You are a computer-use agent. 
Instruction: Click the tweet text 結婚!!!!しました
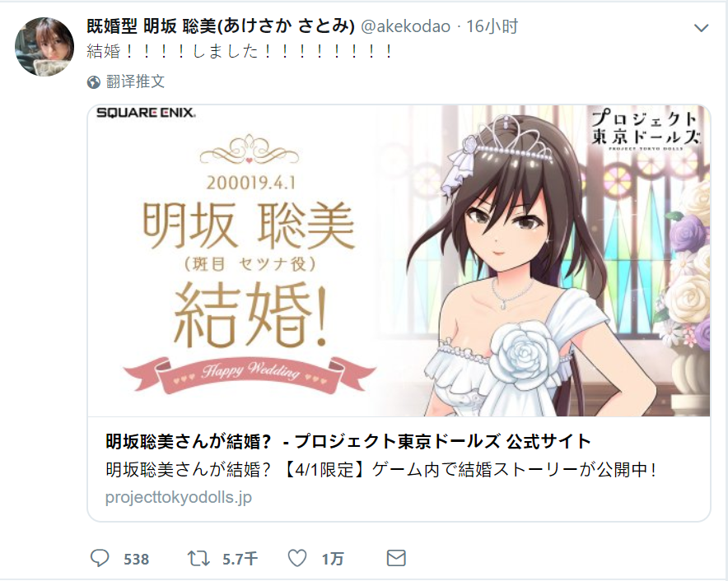point(240,51)
